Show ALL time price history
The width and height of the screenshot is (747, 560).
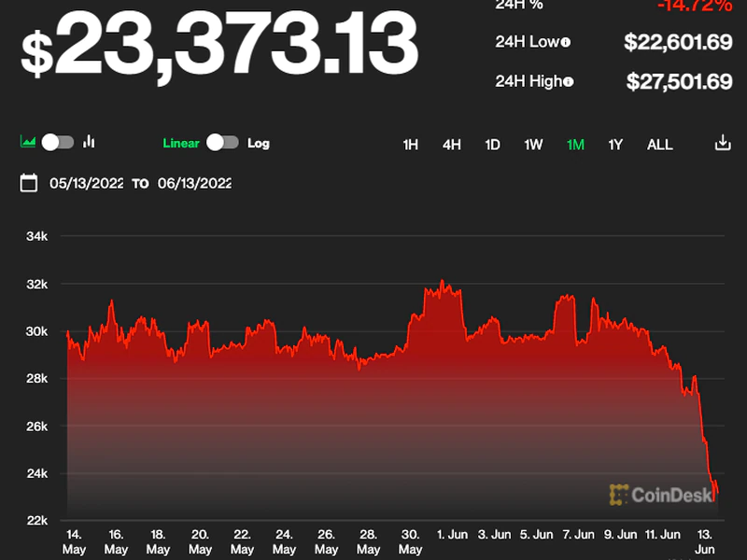coord(659,145)
